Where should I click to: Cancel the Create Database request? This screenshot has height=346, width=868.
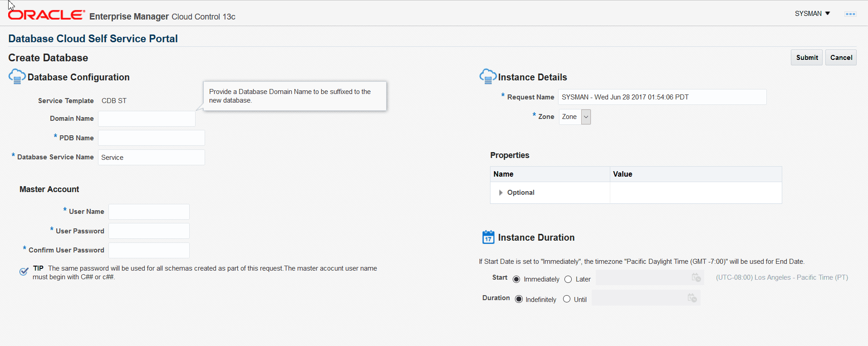841,58
